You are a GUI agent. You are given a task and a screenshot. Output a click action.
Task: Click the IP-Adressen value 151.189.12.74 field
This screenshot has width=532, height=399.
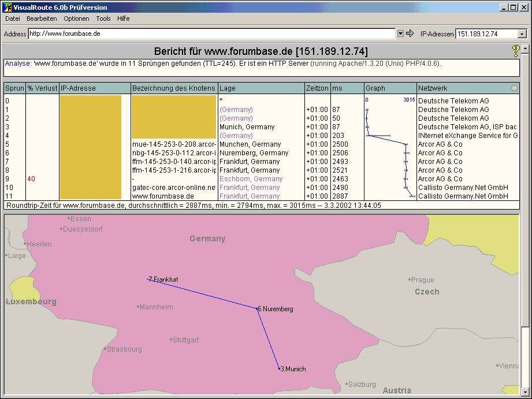[x=486, y=34]
